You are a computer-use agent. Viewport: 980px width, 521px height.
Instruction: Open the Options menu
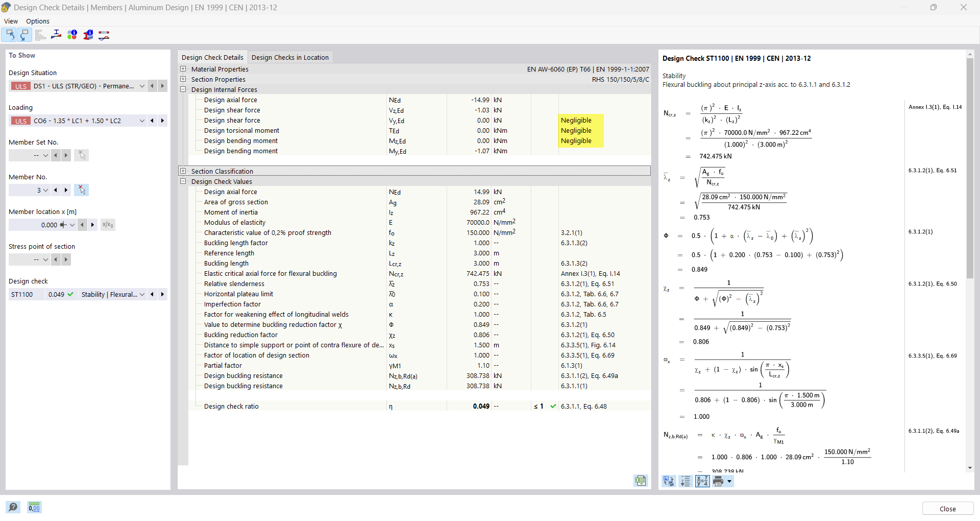coord(37,21)
